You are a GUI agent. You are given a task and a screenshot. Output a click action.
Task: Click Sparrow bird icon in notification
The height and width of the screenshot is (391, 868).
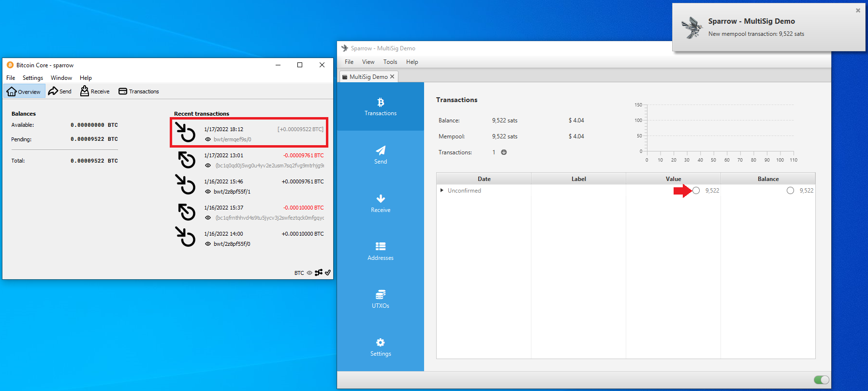click(691, 27)
